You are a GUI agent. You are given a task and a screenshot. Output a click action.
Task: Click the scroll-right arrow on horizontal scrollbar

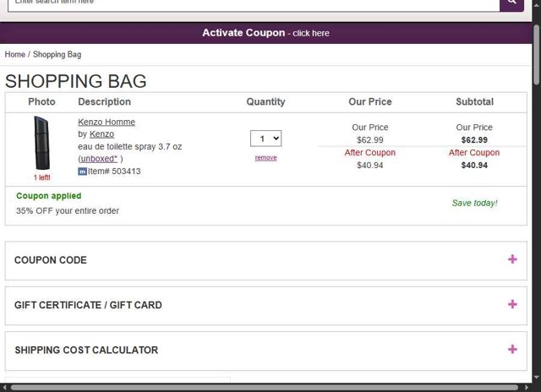coord(527,388)
